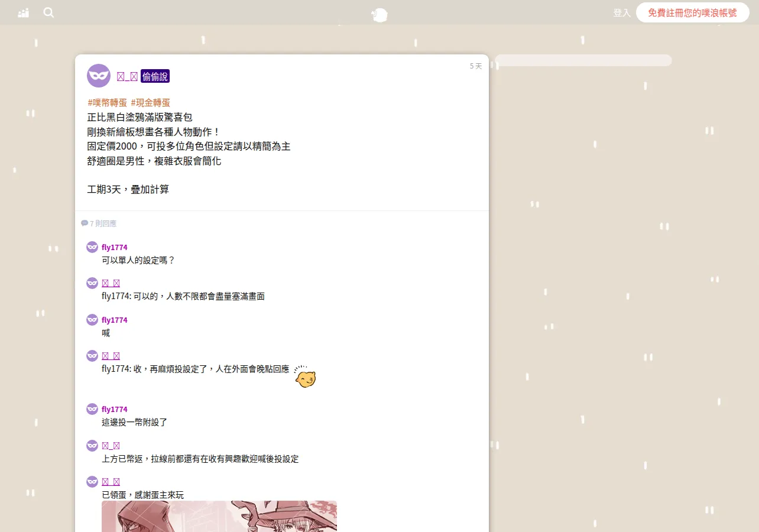Viewport: 759px width, 532px height.
Task: Click the 5 天 timestamp on the post
Action: point(476,66)
